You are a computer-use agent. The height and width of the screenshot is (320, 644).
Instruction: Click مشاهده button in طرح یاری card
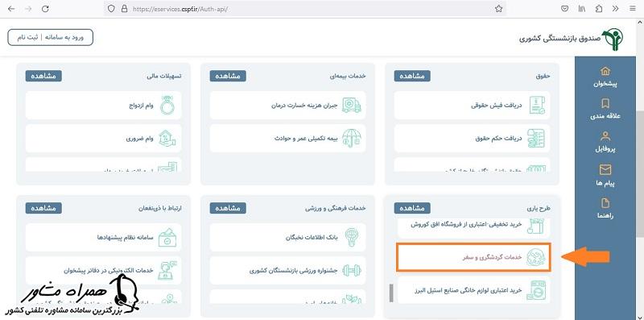412,208
